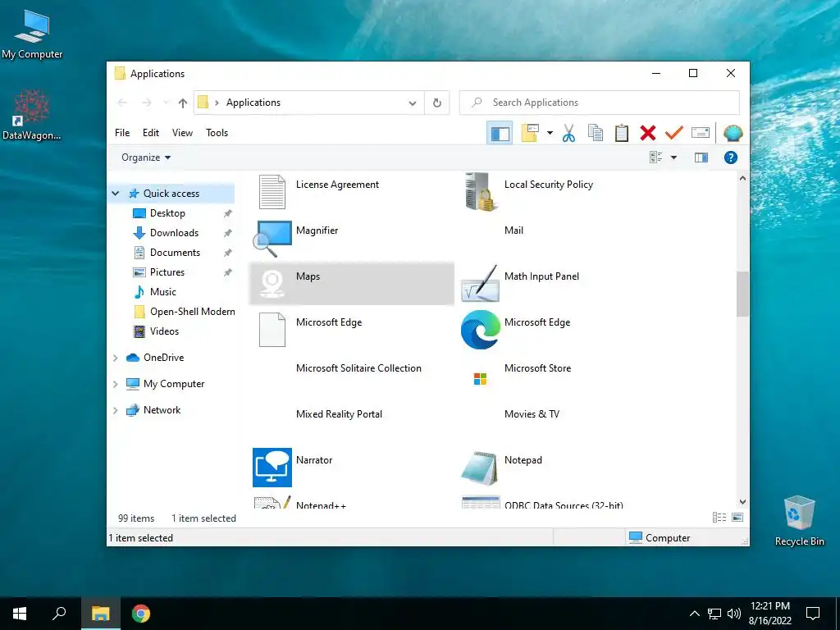The height and width of the screenshot is (630, 840).
Task: Click the orange checkmark Properties icon
Action: [x=674, y=132]
